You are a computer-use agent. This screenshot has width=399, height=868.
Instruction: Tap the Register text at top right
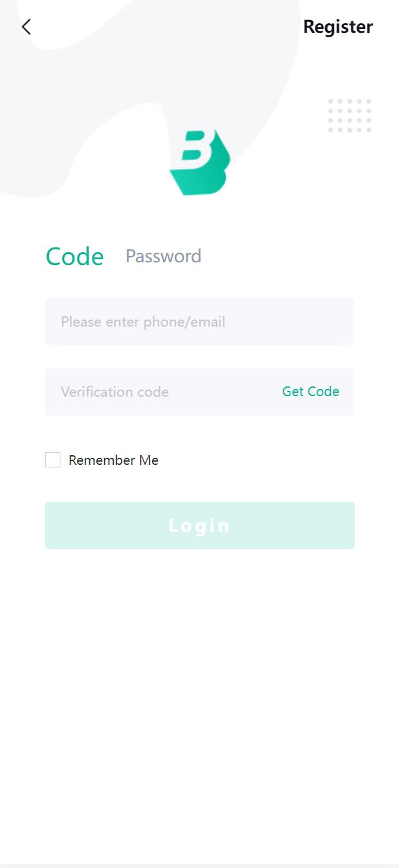pyautogui.click(x=337, y=27)
